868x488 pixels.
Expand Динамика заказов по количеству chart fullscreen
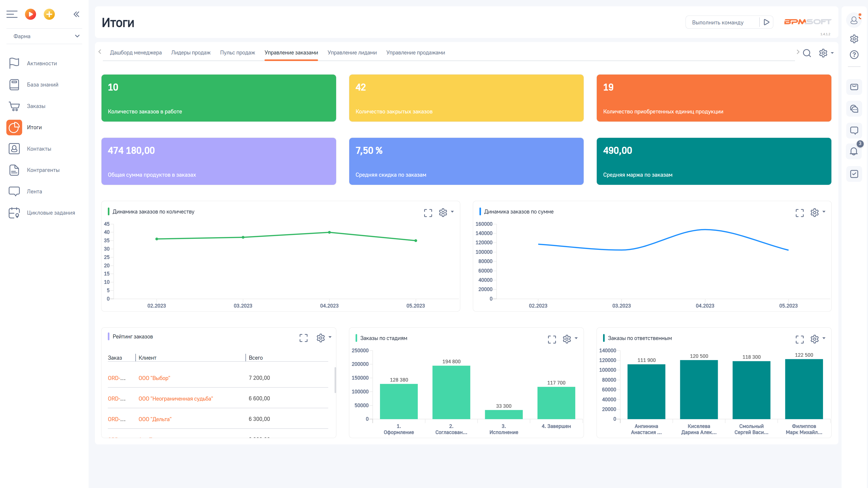tap(428, 213)
